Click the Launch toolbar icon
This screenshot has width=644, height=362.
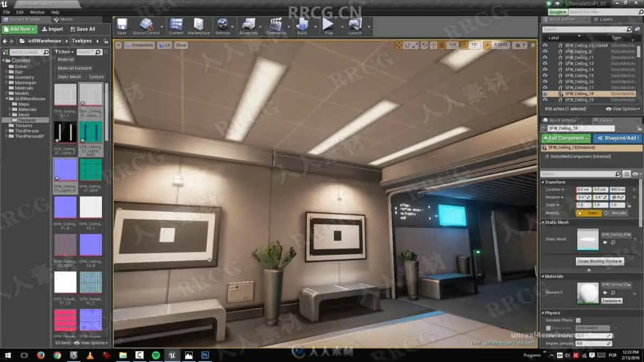tap(355, 26)
